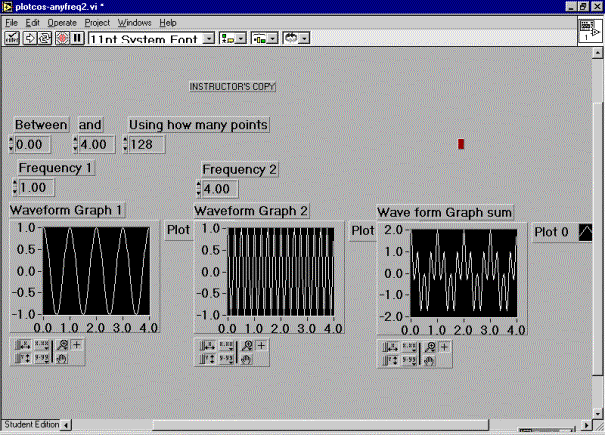605x435 pixels.
Task: Open the Align Objects dropdown
Action: [233, 39]
